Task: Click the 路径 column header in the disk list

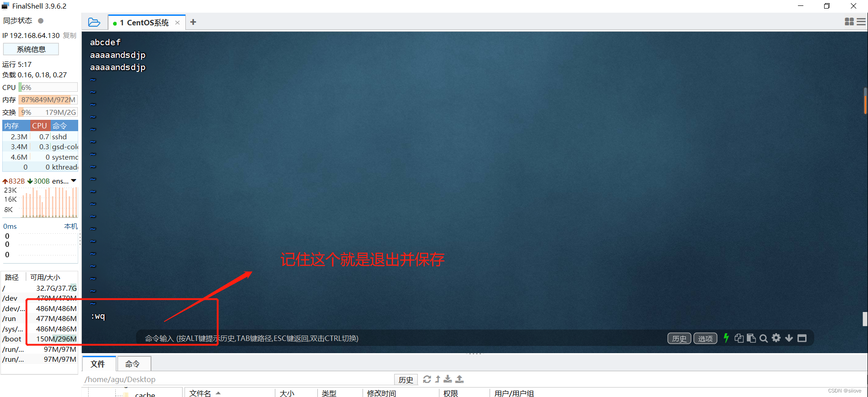Action: click(13, 277)
